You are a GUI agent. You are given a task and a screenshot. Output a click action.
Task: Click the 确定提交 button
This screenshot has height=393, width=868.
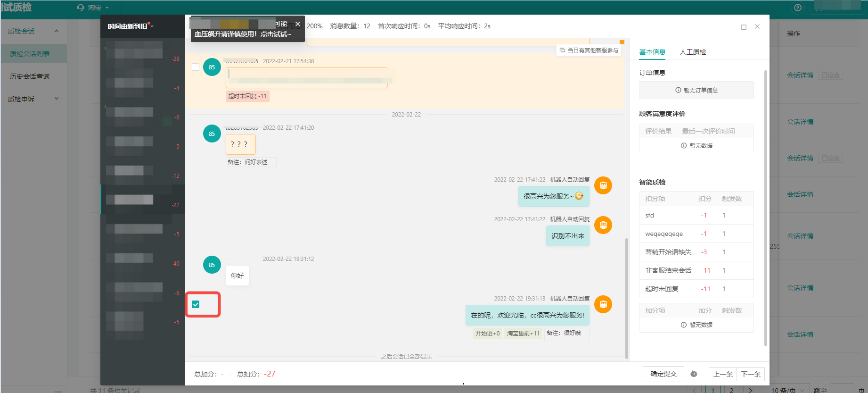(663, 374)
